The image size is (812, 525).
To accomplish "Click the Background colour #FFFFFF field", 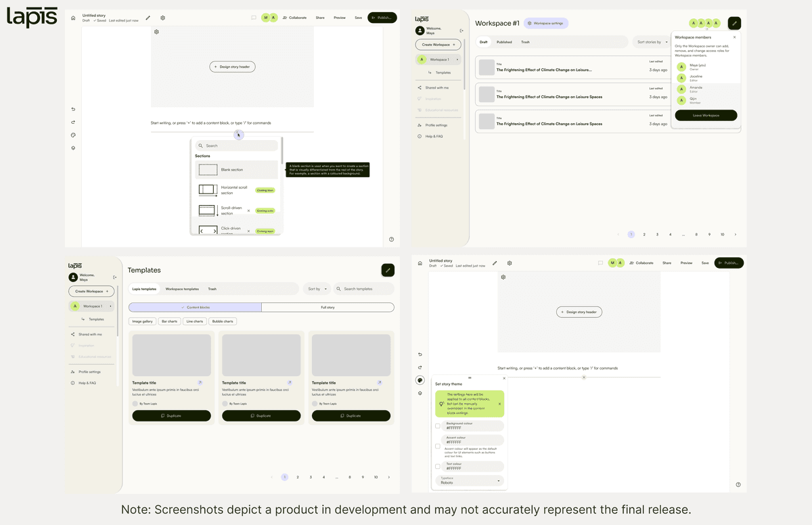I will 474,426.
